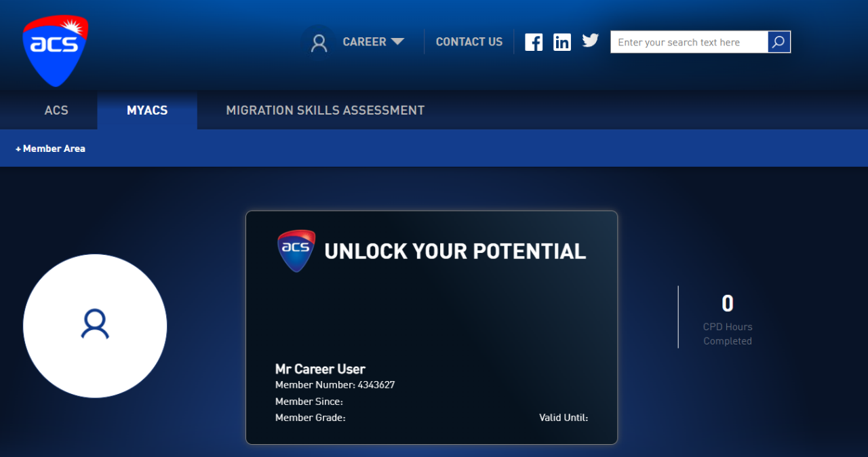Open the CONTACT US link
Viewport: 868px width, 457px height.
[469, 42]
